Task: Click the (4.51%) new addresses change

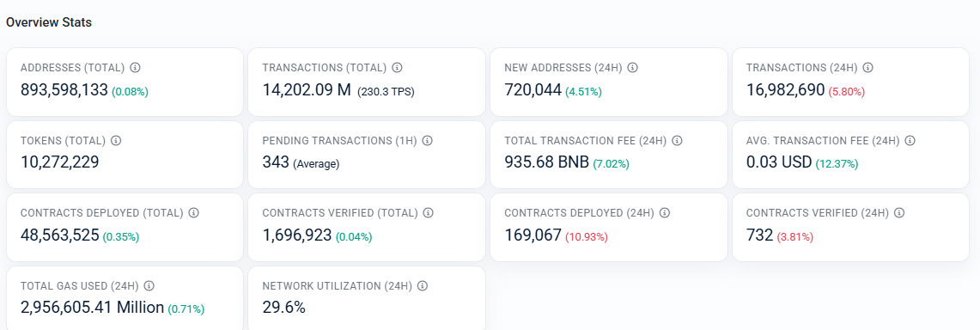Action: point(584,92)
